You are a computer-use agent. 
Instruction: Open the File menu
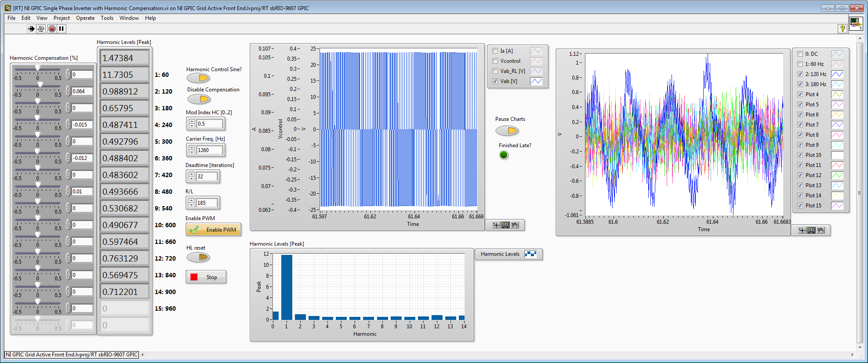(11, 18)
